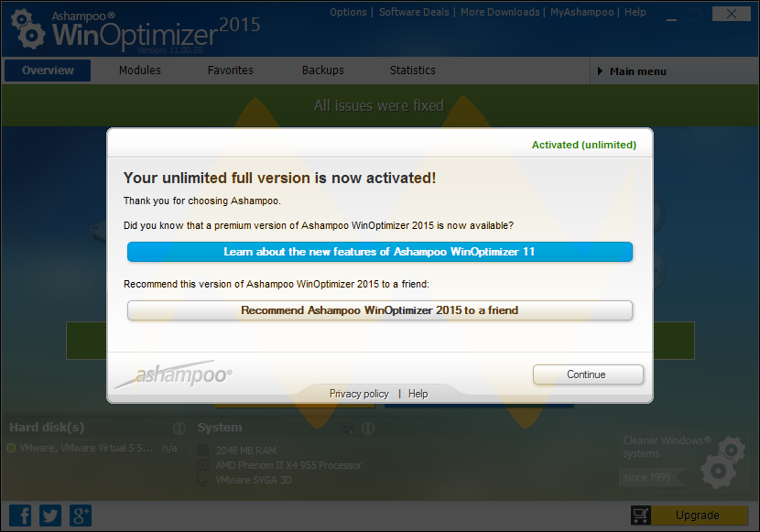Recommend Ashampoo WinOptimizer 2015 to a friend
This screenshot has width=760, height=532.
[x=379, y=310]
